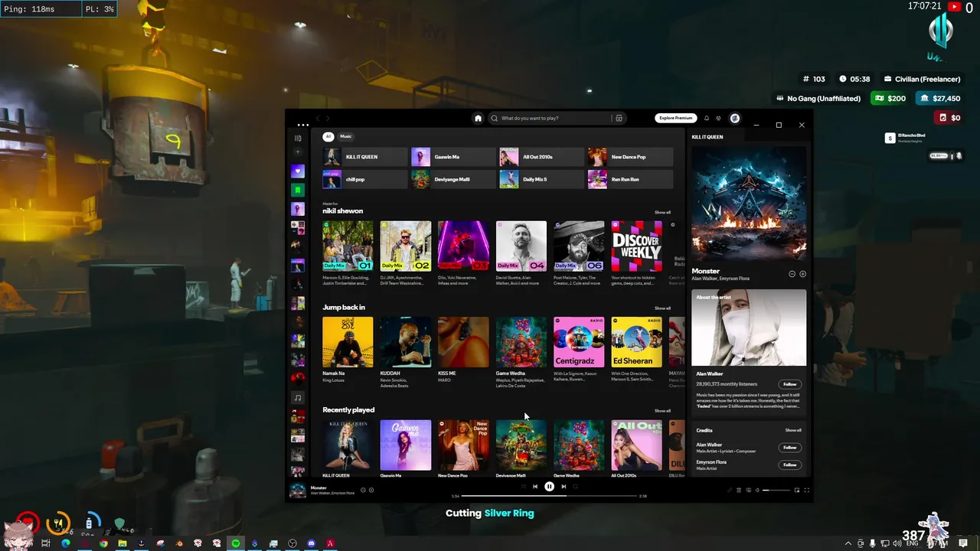The width and height of the screenshot is (980, 551).
Task: Add Monster via plus icon in right panel
Action: point(802,274)
